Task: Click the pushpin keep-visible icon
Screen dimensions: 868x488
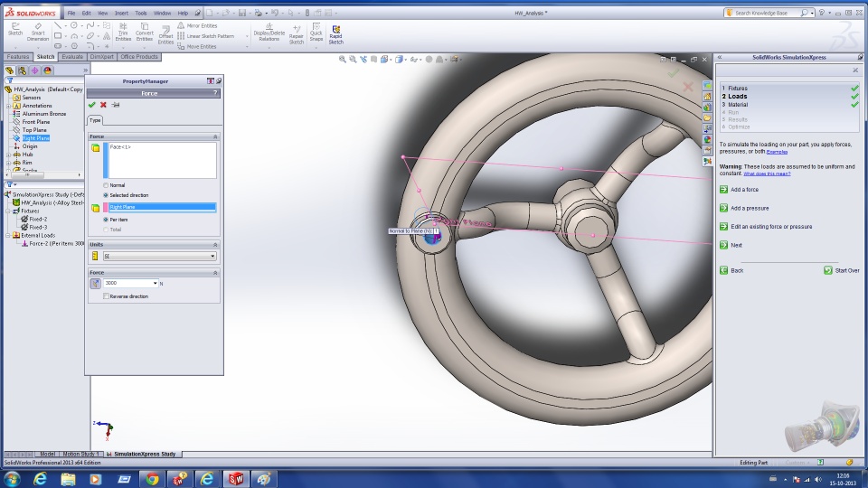Action: point(116,105)
